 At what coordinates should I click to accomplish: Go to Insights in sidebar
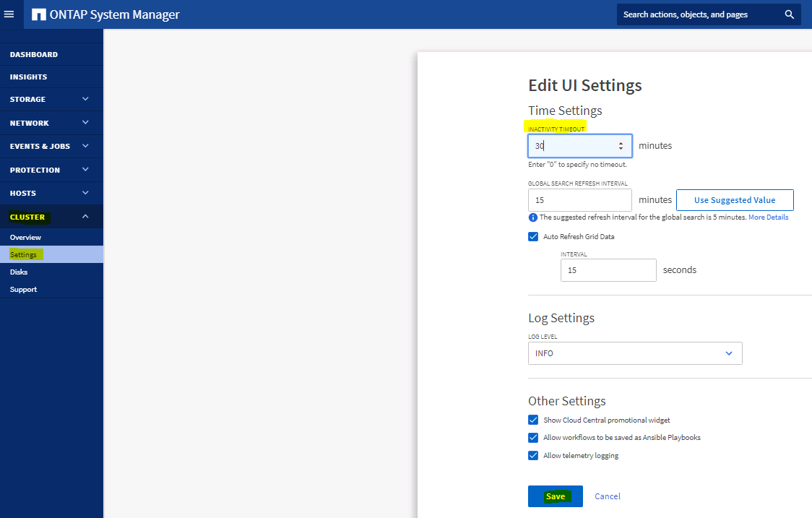click(x=28, y=77)
